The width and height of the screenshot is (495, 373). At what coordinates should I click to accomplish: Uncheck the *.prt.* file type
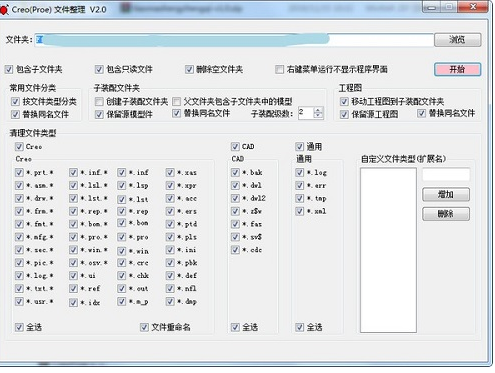(19, 172)
